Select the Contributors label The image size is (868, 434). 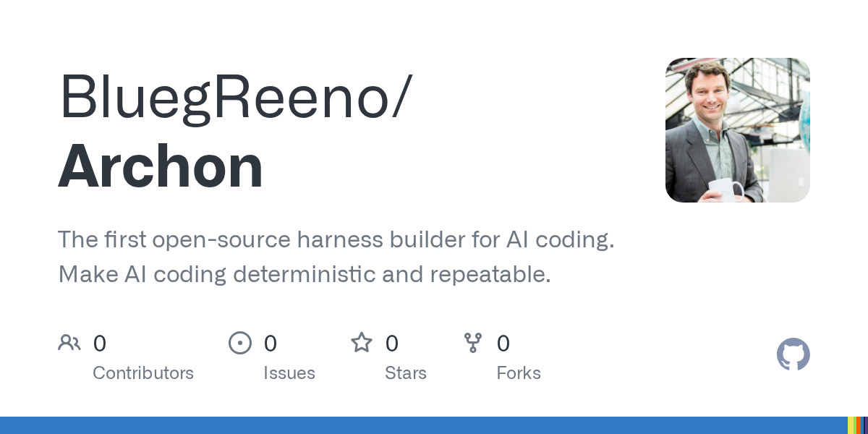pos(143,373)
